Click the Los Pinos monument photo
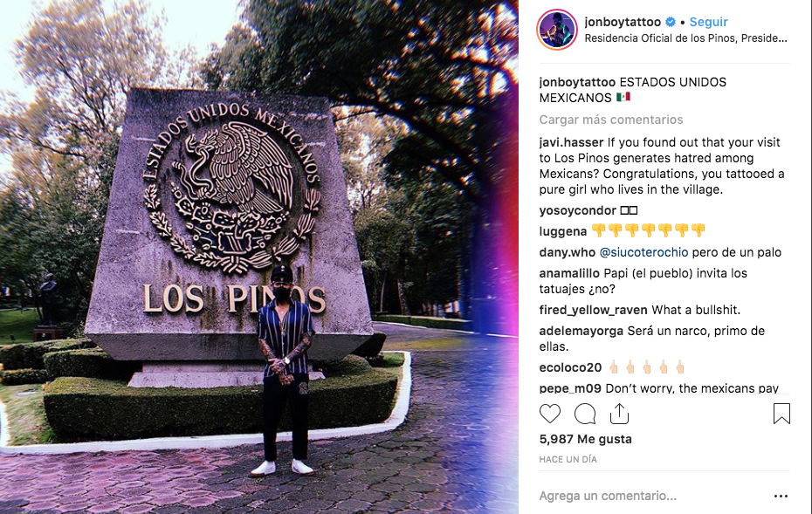 (259, 257)
